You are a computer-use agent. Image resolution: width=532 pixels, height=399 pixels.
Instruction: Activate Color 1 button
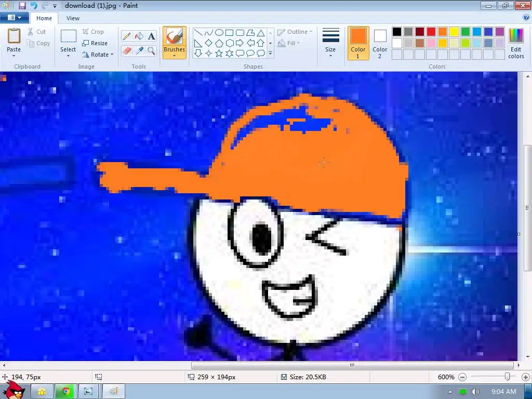(358, 43)
